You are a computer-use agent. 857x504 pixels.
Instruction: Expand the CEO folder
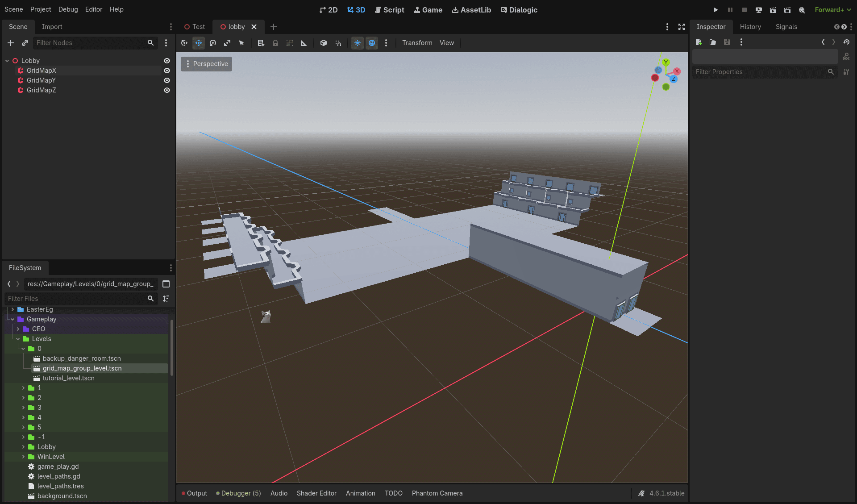18,329
